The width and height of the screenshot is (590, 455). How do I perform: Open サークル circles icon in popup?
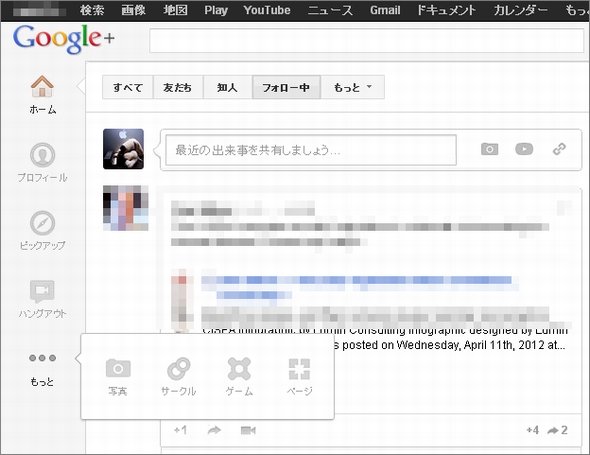click(179, 368)
